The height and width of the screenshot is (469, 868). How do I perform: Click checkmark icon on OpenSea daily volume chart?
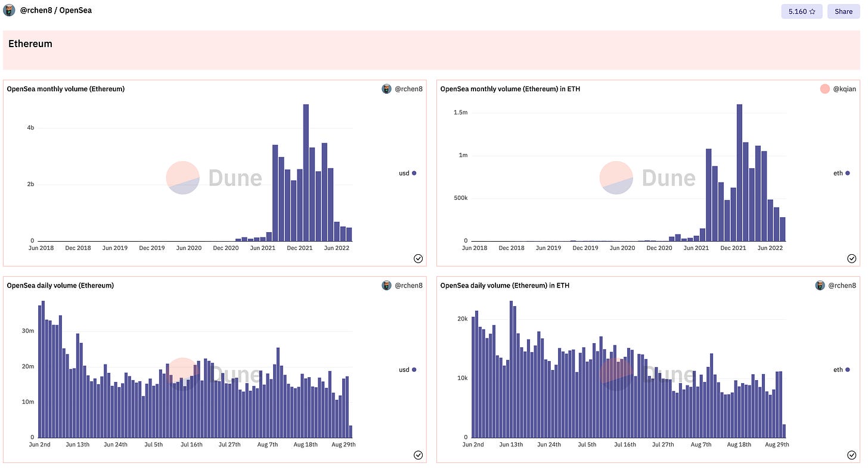click(x=418, y=455)
